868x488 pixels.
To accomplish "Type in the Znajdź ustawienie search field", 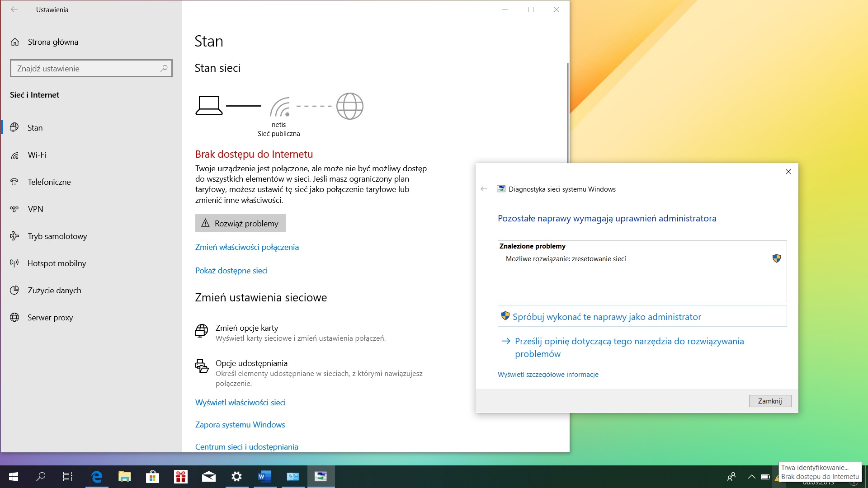I will pos(86,69).
